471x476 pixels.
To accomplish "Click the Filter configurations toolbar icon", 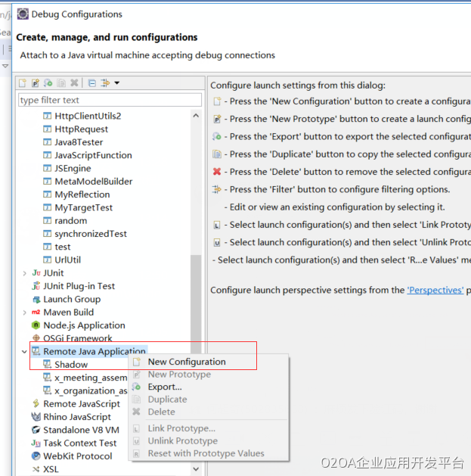I will 104,83.
